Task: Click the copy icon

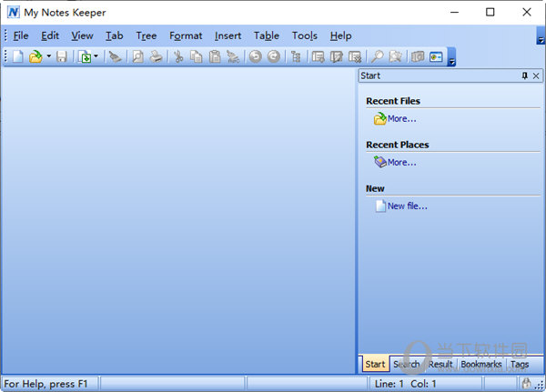Action: click(x=197, y=56)
